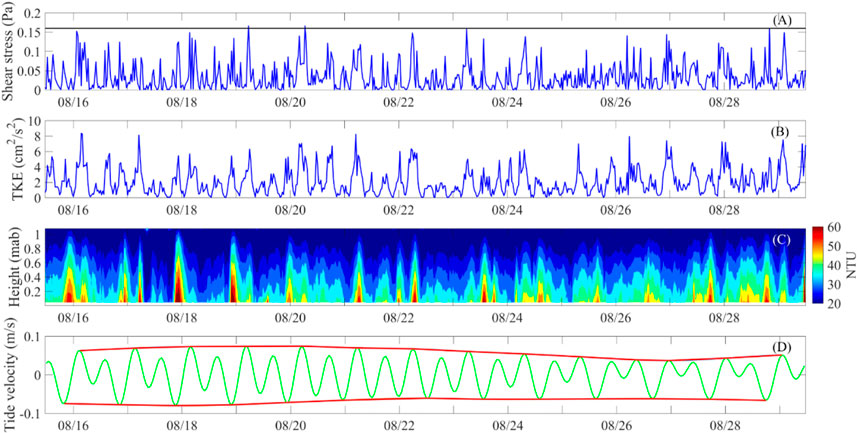Click the 0.4 tick on the Height axis
The width and height of the screenshot is (858, 434).
33,276
